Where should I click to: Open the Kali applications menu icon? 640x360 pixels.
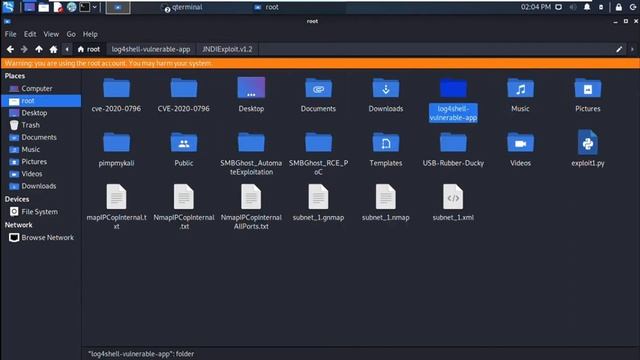8,7
